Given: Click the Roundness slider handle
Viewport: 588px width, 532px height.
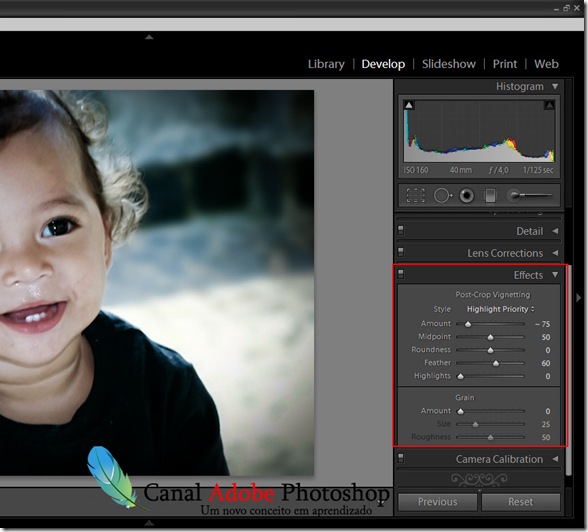Looking at the screenshot, I should click(490, 350).
